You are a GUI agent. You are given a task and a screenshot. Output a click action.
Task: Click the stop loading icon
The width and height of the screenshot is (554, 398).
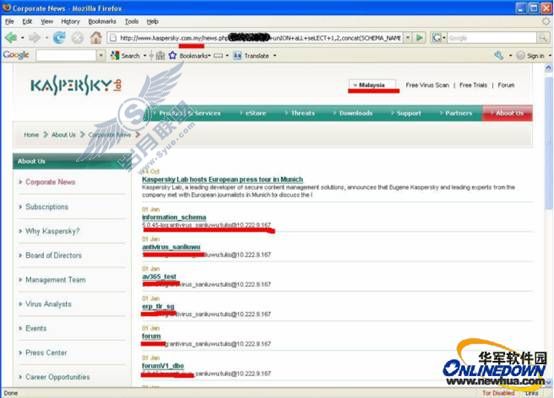click(77, 37)
